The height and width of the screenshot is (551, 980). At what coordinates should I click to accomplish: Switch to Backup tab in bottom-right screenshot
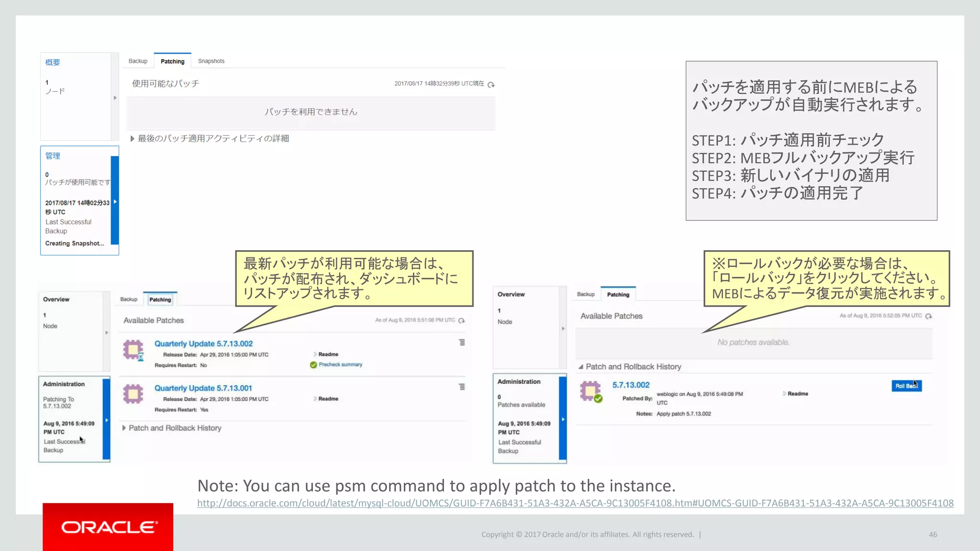point(586,295)
